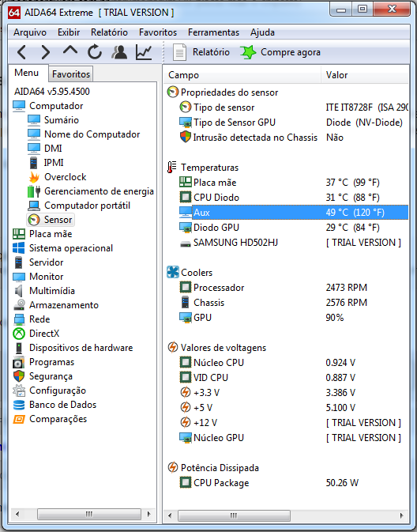Viewport: 417px width, 532px height.
Task: Click the left panel horizontal scrollbar thumb
Action: (88, 514)
